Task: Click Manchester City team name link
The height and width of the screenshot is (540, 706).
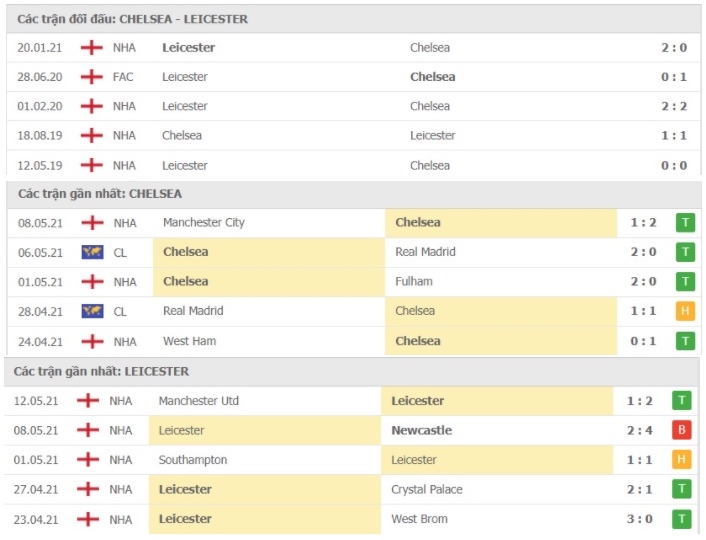Action: (x=204, y=222)
